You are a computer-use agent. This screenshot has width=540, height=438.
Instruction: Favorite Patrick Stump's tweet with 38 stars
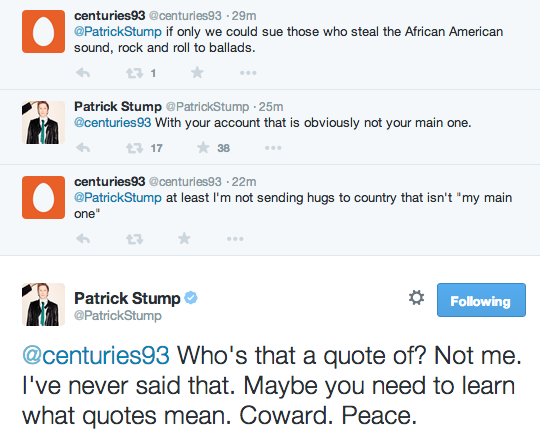[203, 148]
